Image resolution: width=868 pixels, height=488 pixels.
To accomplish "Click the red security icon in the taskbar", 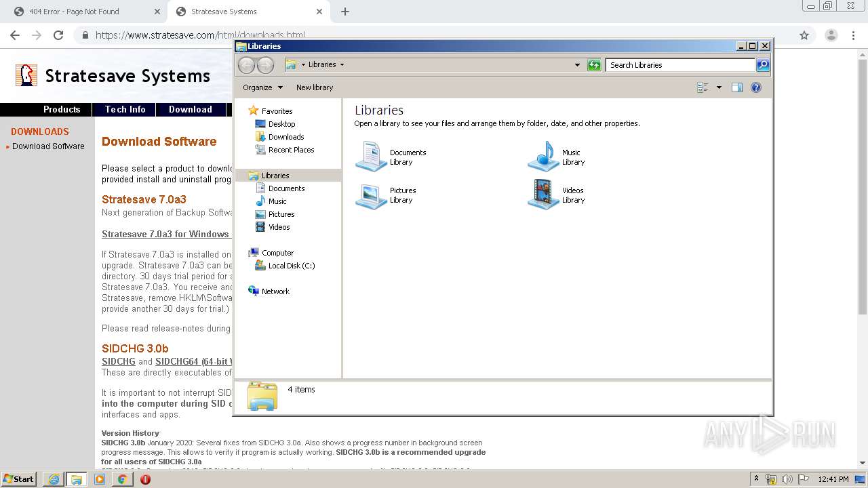I will (x=145, y=479).
